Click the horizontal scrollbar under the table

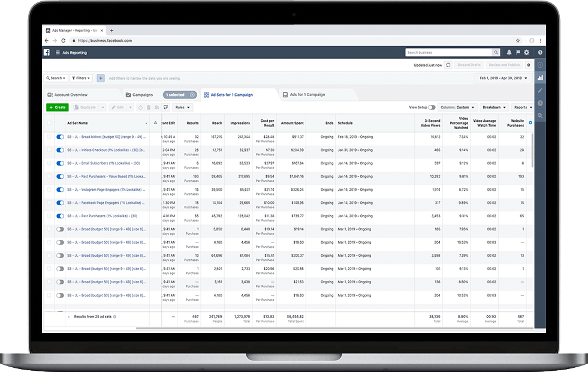pos(334,328)
